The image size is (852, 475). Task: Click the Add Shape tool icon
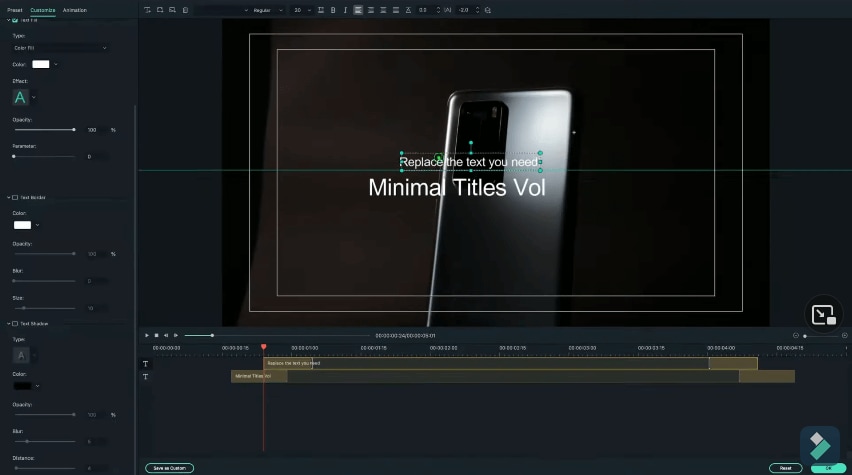pos(160,10)
